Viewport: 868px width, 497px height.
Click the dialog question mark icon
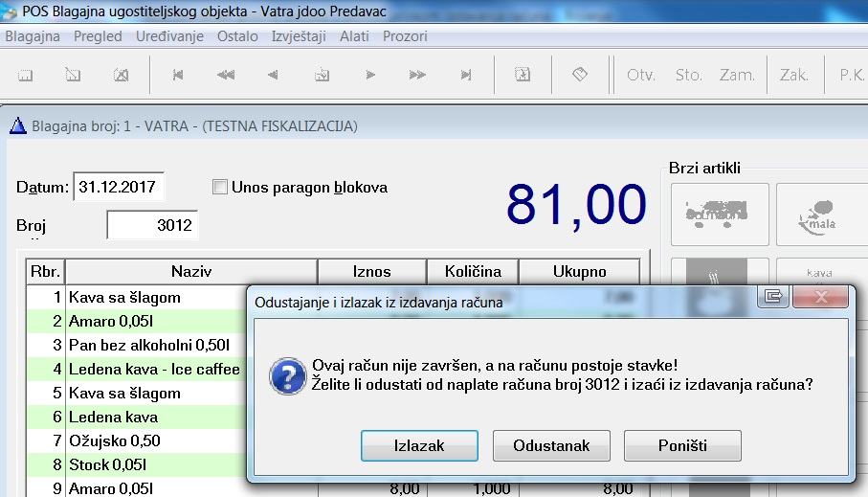287,376
